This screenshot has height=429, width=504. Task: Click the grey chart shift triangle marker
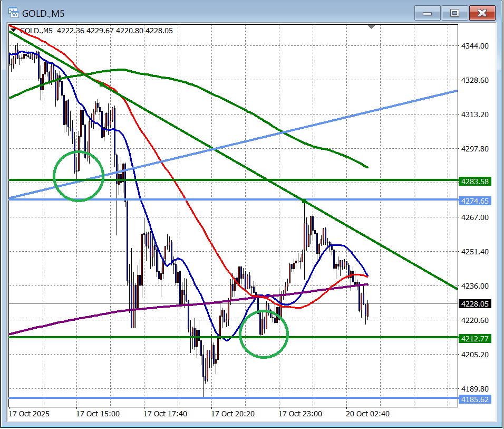[x=372, y=26]
